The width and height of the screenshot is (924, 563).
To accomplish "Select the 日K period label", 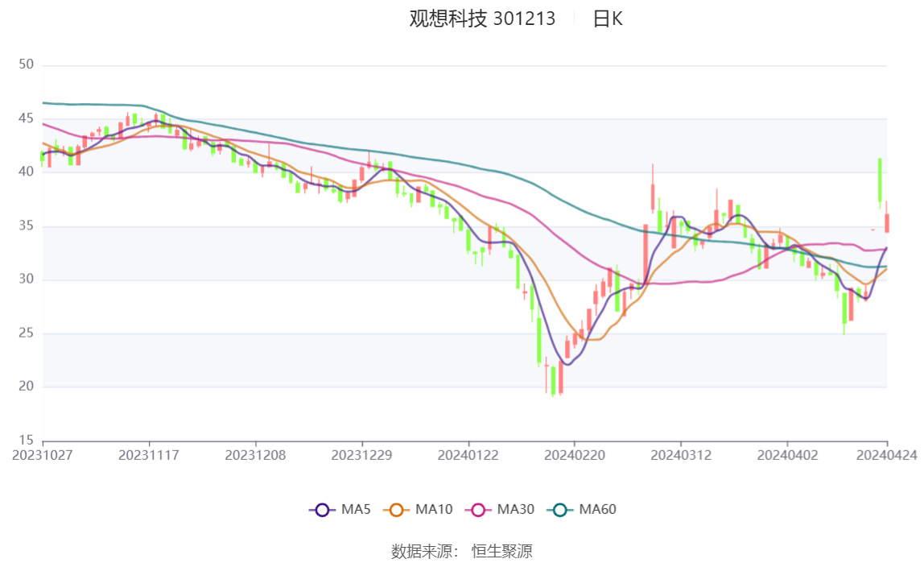I will (x=608, y=19).
